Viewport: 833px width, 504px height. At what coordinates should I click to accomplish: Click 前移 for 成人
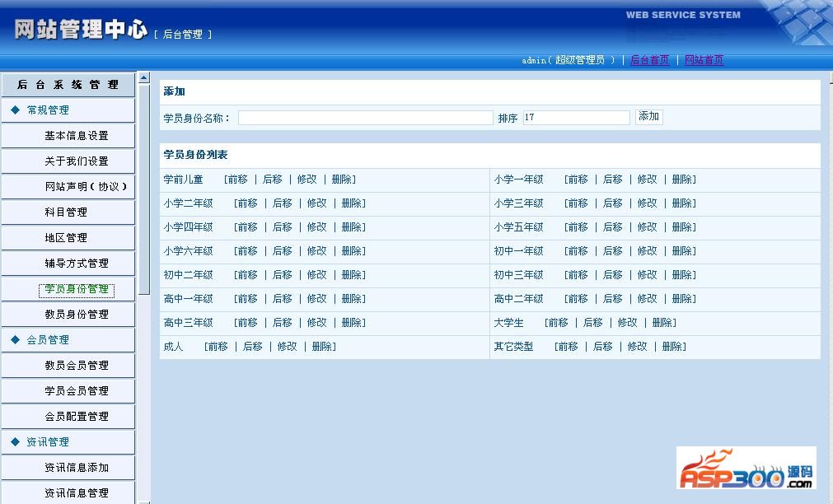pyautogui.click(x=218, y=347)
